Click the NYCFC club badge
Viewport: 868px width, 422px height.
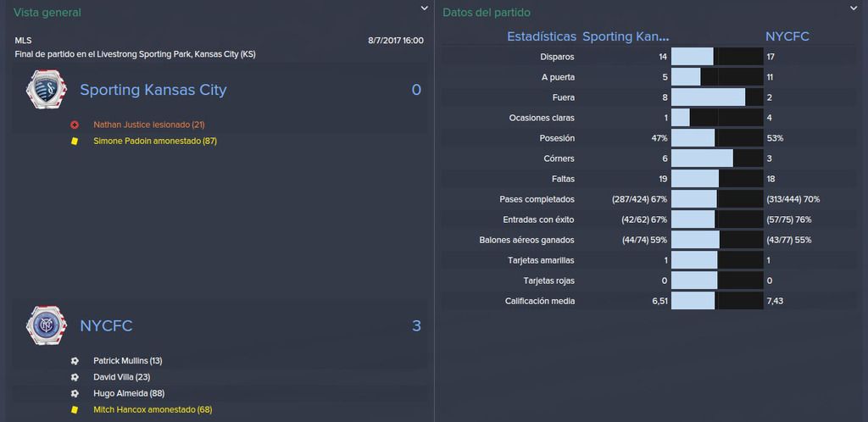[x=47, y=325]
